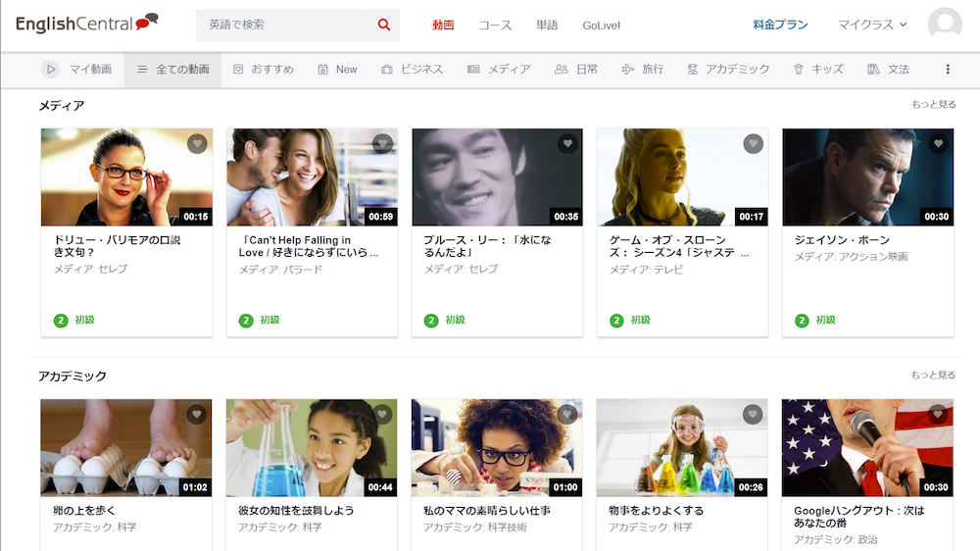The height and width of the screenshot is (551, 980).
Task: Click the マイ動画 play circle icon
Action: pyautogui.click(x=51, y=70)
